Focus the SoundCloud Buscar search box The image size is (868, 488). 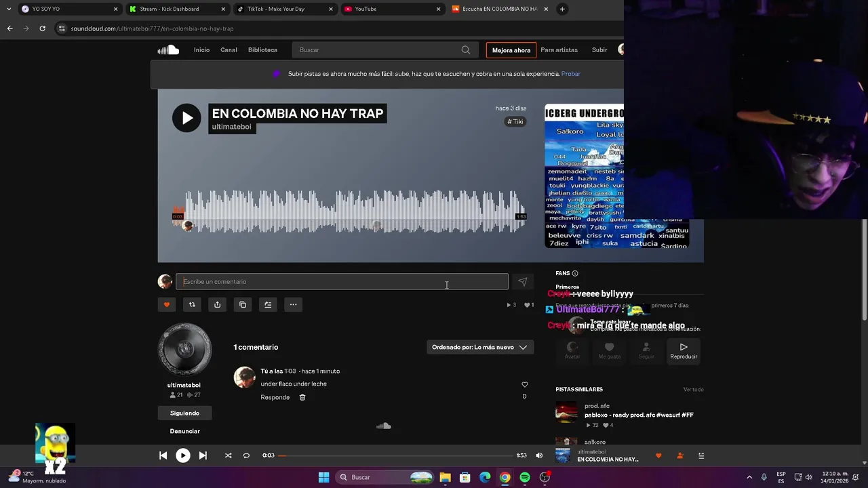(x=385, y=49)
